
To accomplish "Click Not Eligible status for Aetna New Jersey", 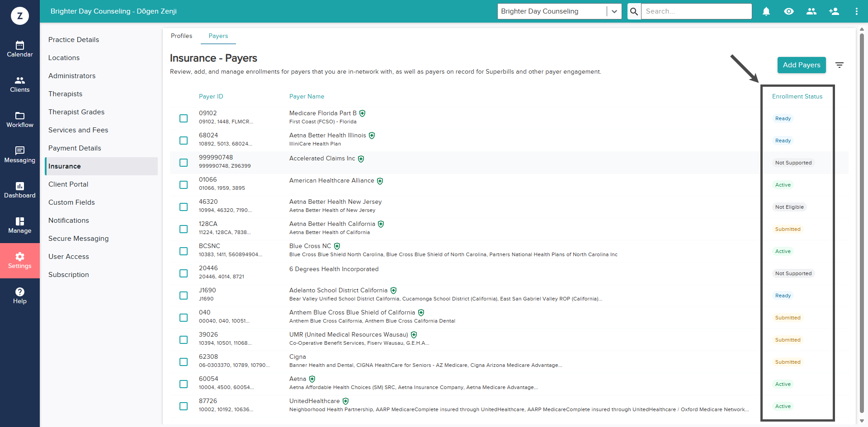I will coord(789,207).
